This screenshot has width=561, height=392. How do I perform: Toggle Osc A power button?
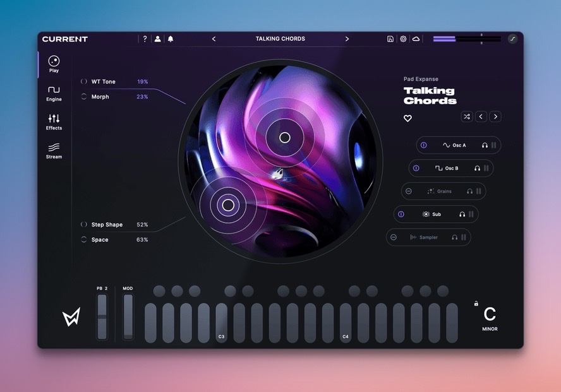click(423, 145)
